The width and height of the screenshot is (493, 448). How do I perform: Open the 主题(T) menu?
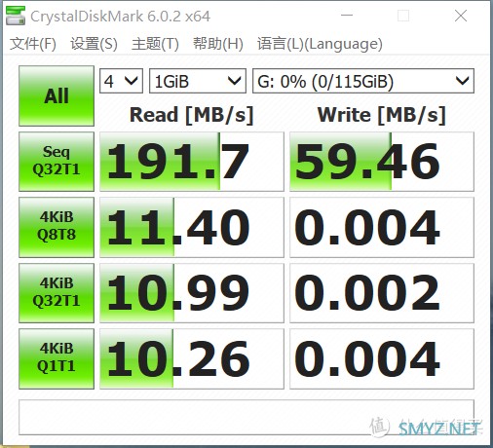click(155, 44)
